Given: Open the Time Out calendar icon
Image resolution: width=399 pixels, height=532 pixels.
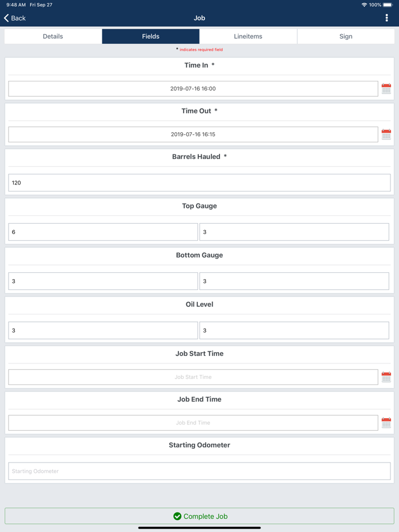Looking at the screenshot, I should (386, 134).
